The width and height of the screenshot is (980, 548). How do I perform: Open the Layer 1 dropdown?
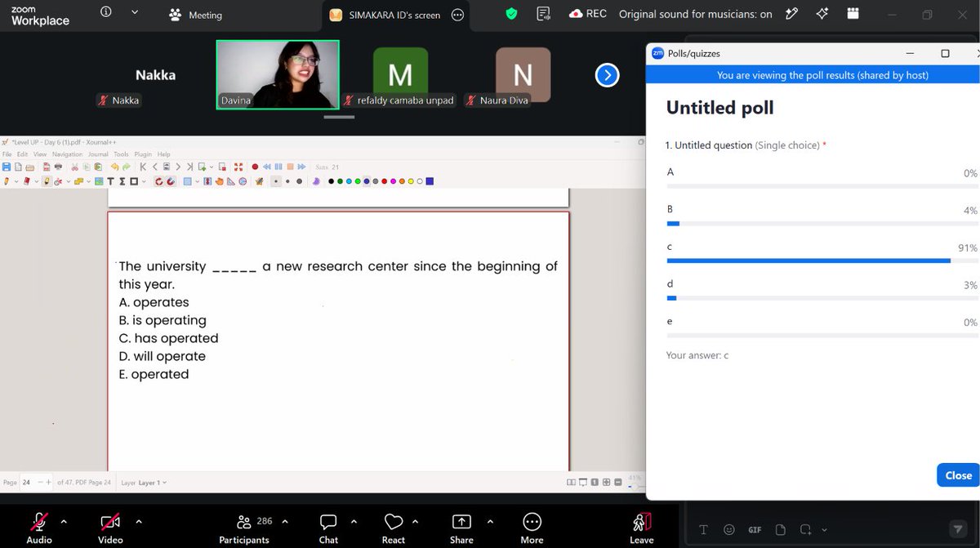pyautogui.click(x=152, y=483)
